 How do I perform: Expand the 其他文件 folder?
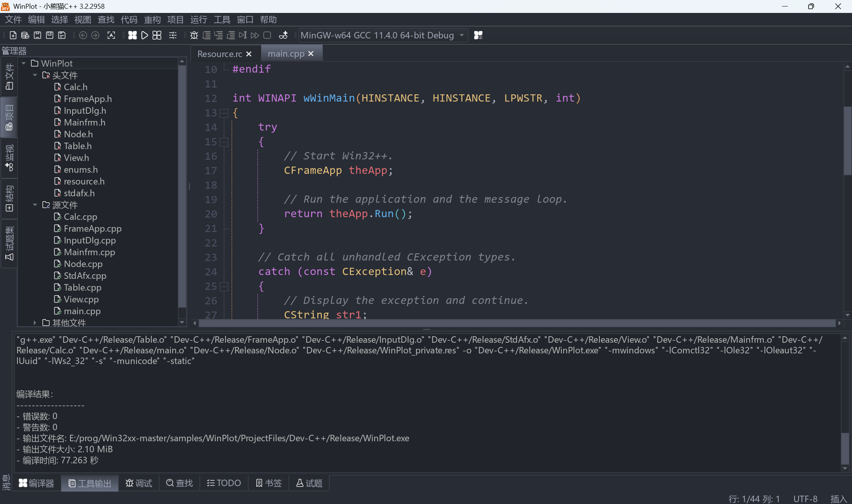(x=35, y=323)
